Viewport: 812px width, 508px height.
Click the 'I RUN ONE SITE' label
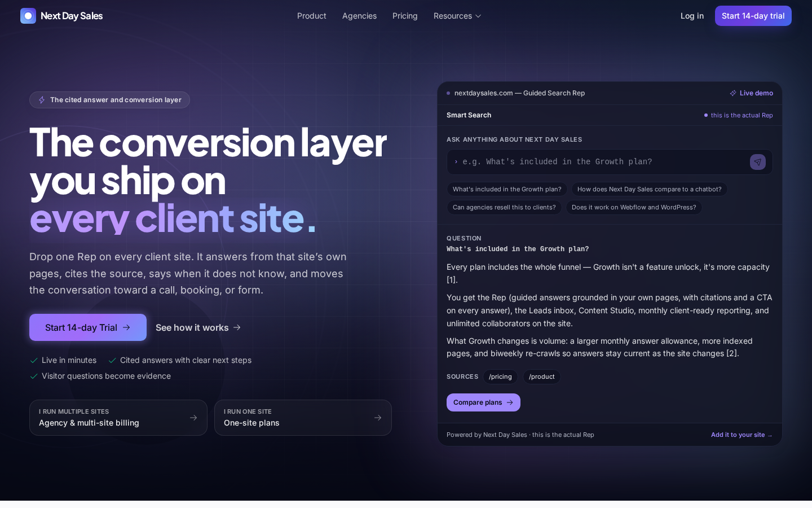[248, 411]
